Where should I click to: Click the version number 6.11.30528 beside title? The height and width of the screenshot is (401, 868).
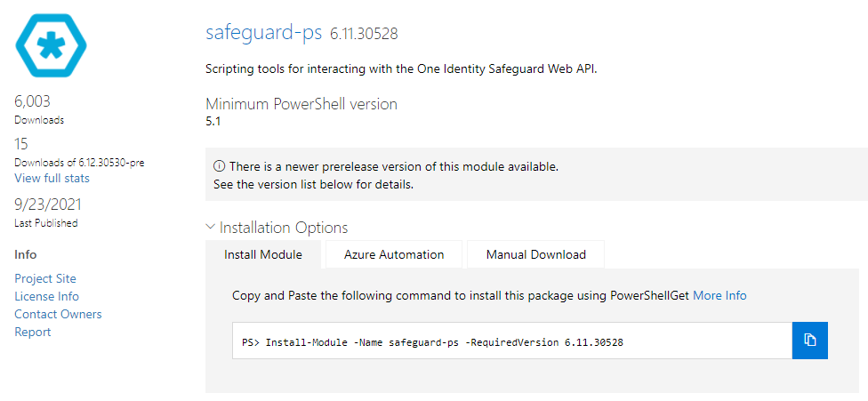point(364,34)
